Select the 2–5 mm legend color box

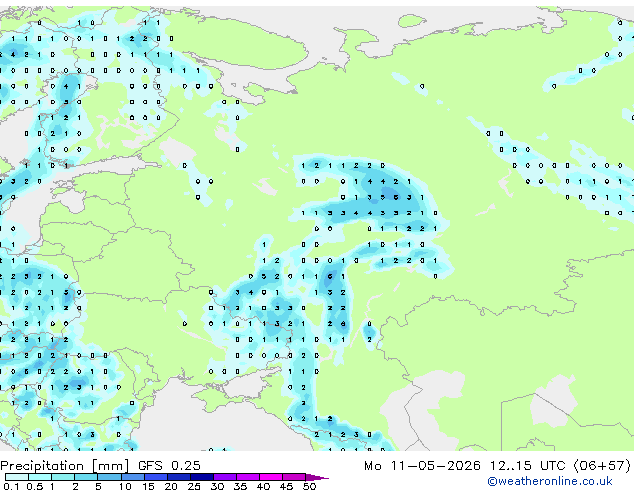pyautogui.click(x=86, y=477)
